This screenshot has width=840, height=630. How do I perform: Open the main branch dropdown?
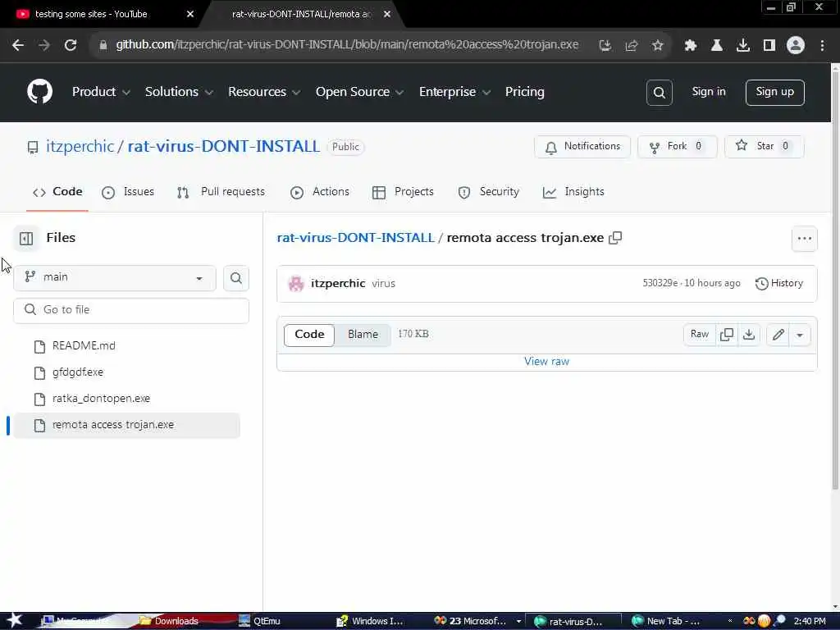point(115,277)
